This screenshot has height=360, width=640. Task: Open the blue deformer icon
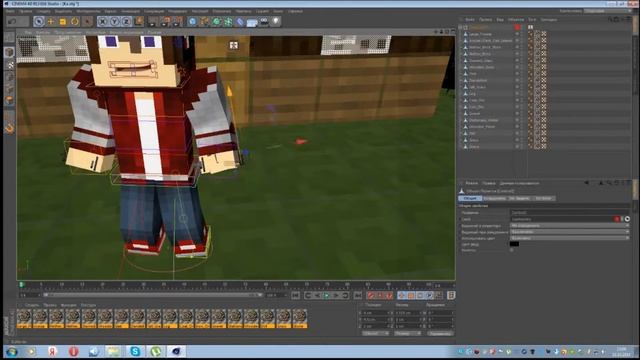click(240, 21)
